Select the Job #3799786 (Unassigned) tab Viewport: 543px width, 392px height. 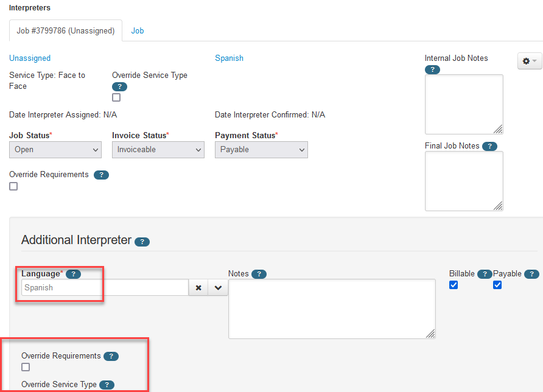pos(65,30)
